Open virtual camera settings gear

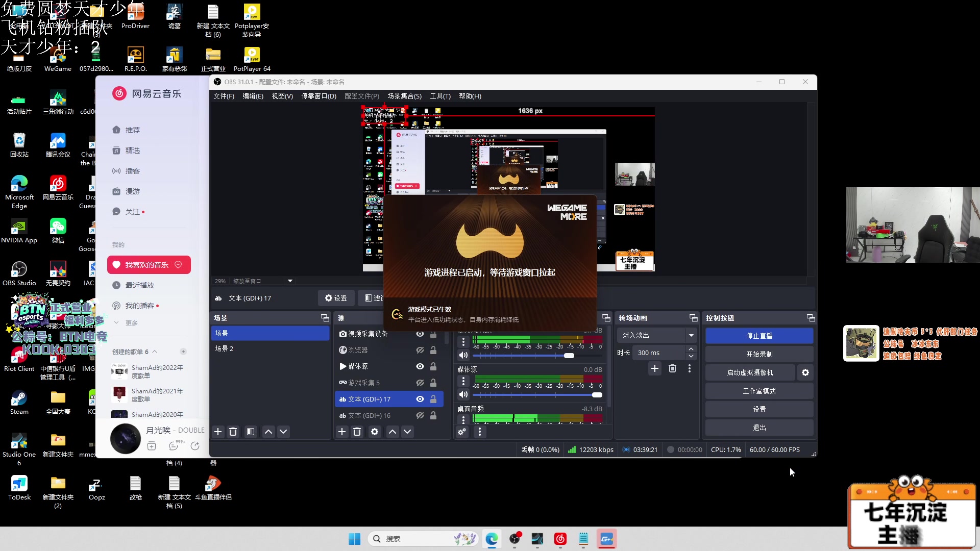click(805, 372)
